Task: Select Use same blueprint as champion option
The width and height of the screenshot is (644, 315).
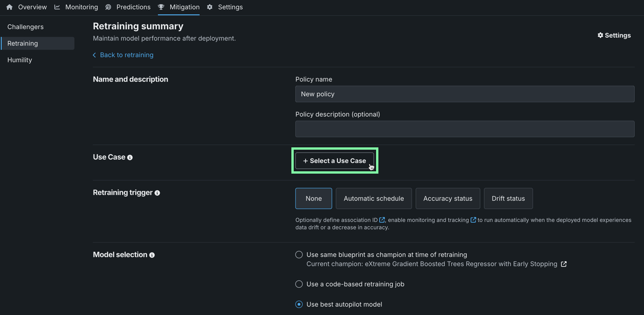Action: pos(299,255)
